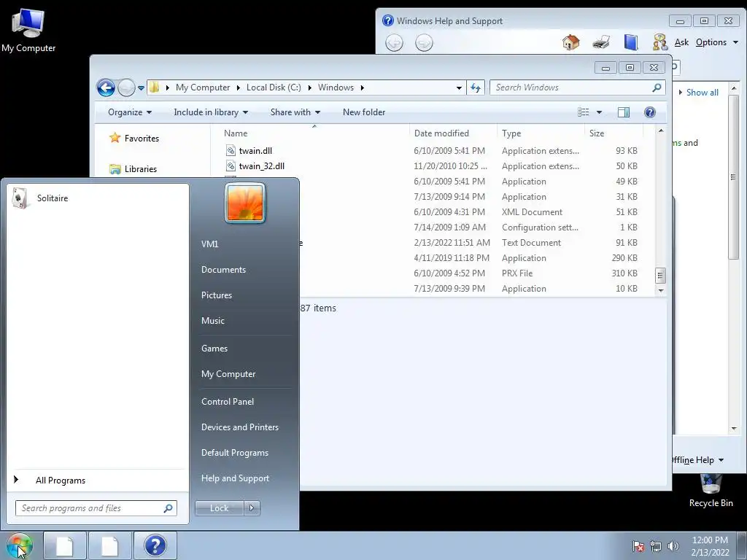Open Documents from Start menu
Viewport: 747px width, 560px height.
pos(223,270)
